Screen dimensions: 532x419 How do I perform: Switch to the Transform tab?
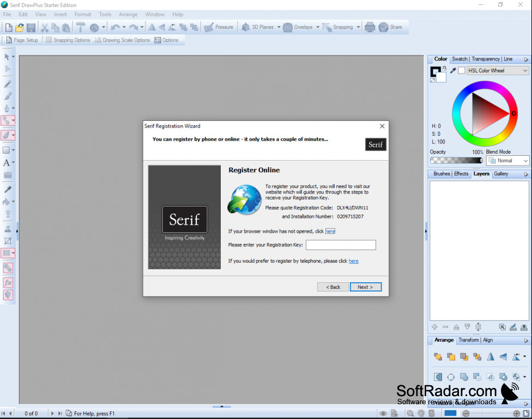point(469,340)
